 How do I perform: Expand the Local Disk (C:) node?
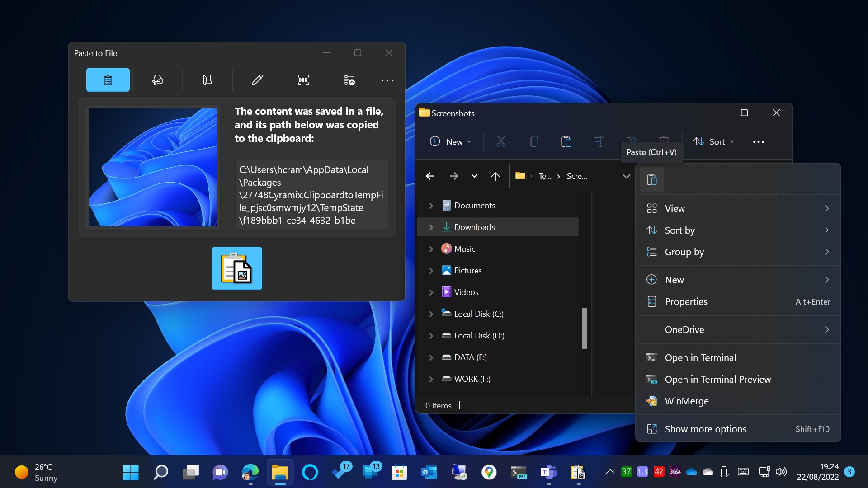tap(431, 314)
